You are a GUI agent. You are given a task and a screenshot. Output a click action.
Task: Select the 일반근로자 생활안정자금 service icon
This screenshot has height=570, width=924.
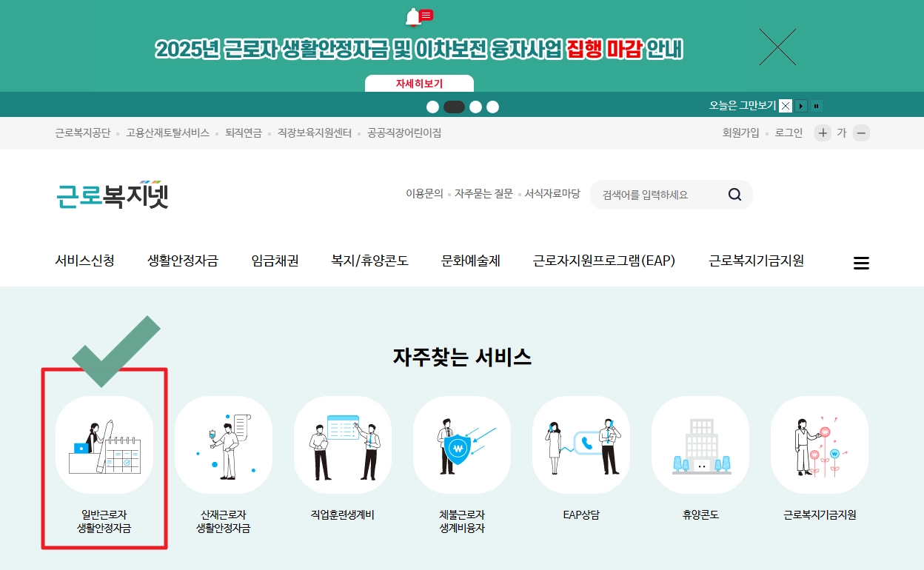pyautogui.click(x=104, y=444)
